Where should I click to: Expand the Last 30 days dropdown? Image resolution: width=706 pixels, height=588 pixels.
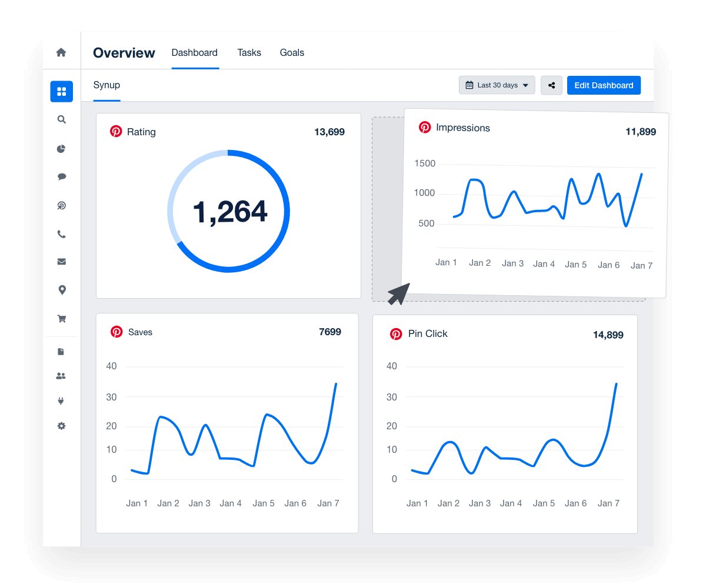pyautogui.click(x=497, y=85)
